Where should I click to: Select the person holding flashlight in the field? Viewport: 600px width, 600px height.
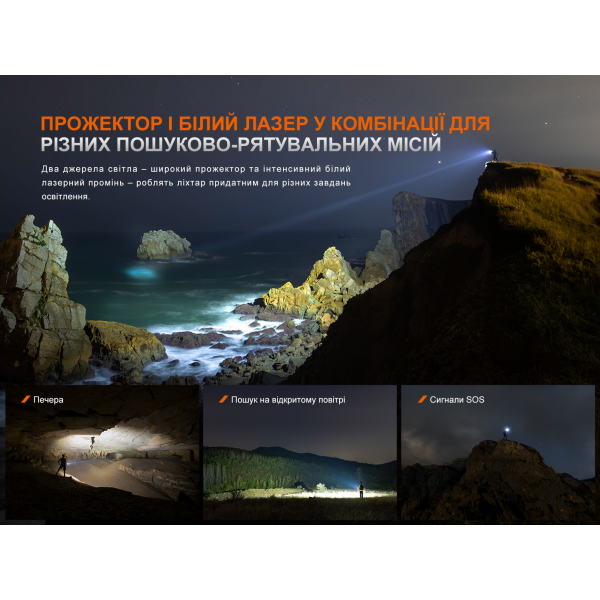(x=360, y=489)
